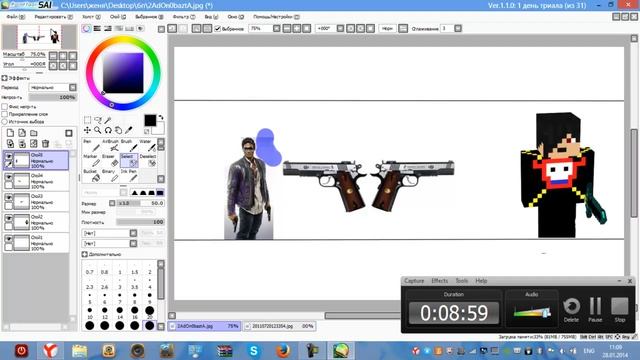Viewport: 640px width, 360px height.
Task: Open Skype from the taskbar
Action: click(x=253, y=351)
